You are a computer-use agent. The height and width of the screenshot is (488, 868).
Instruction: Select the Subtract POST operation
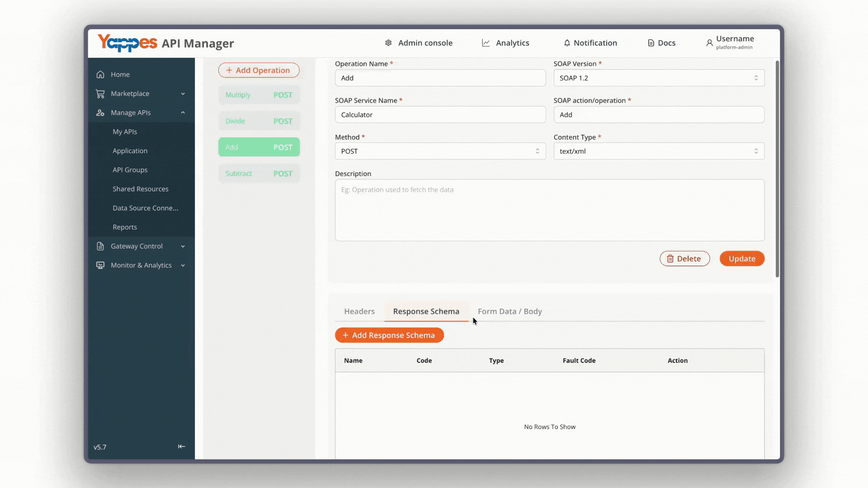(x=259, y=174)
